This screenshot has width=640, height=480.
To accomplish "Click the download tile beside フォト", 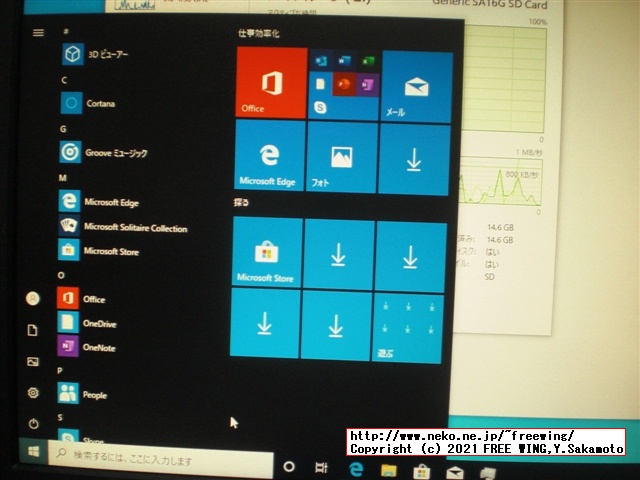I will coord(414,160).
